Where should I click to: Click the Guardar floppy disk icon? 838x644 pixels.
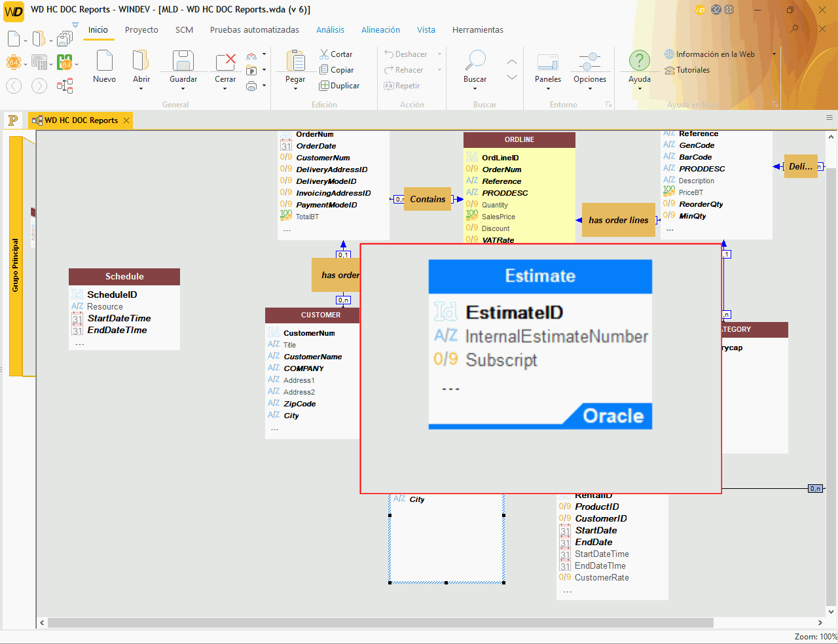[x=183, y=60]
